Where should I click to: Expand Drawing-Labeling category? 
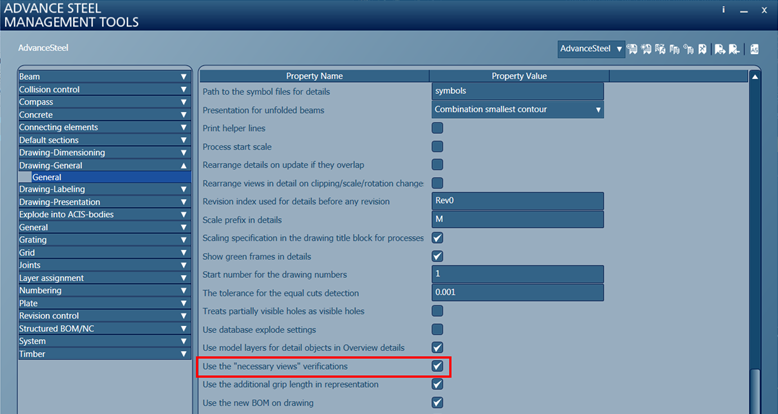pos(105,189)
